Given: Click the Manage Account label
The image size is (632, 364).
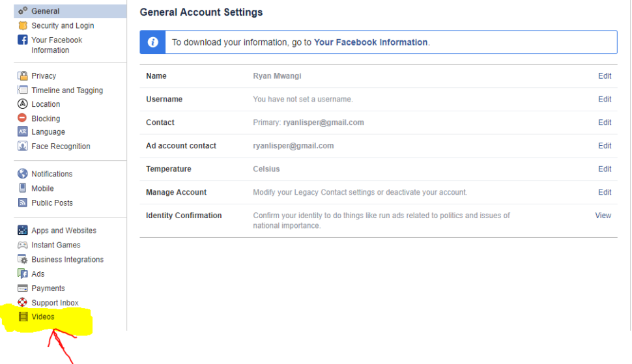Looking at the screenshot, I should (x=176, y=193).
